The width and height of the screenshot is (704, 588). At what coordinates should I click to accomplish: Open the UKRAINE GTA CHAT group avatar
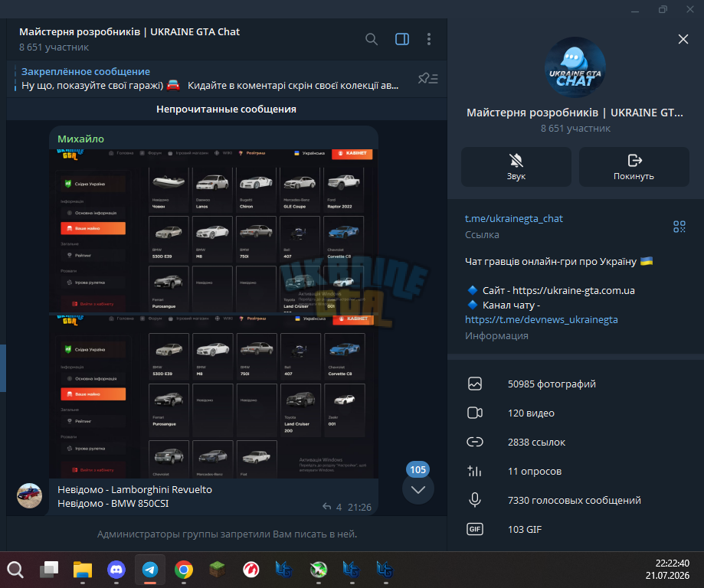[575, 67]
